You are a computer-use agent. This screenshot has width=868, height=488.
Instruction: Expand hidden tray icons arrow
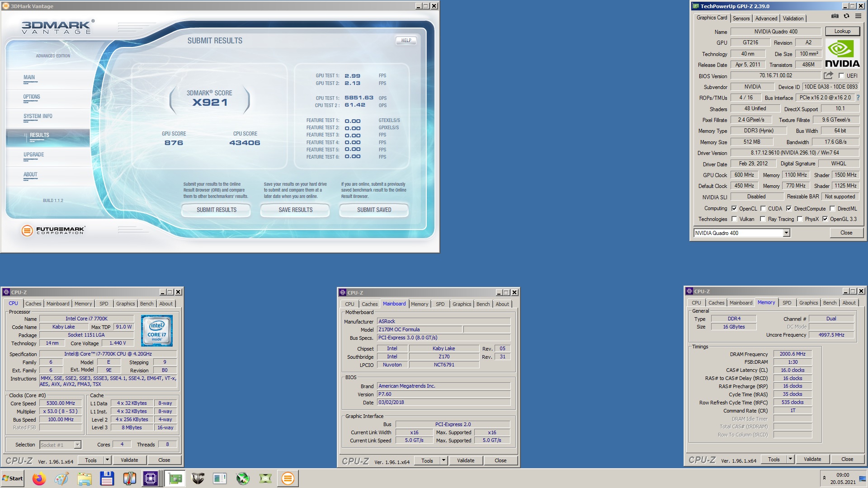pyautogui.click(x=824, y=478)
